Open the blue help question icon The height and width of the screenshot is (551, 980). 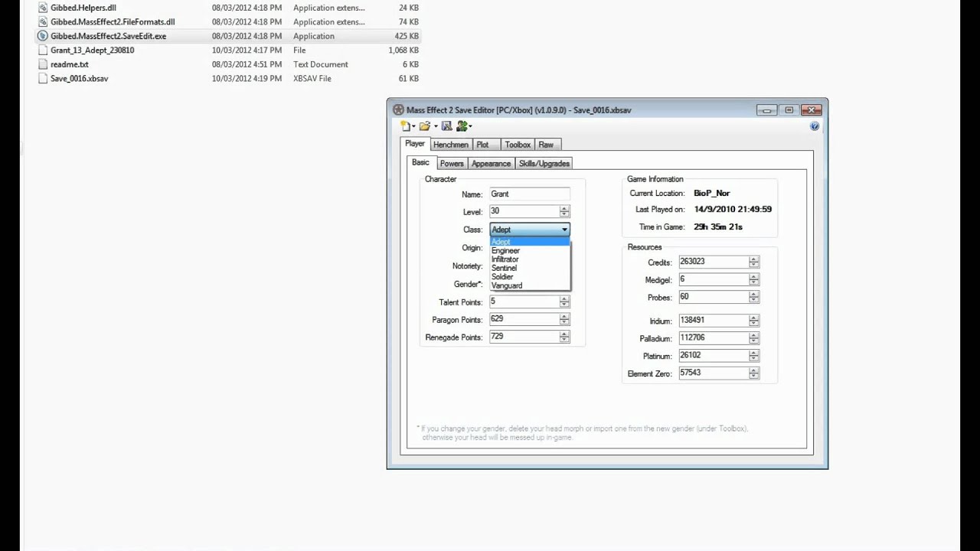click(x=815, y=126)
